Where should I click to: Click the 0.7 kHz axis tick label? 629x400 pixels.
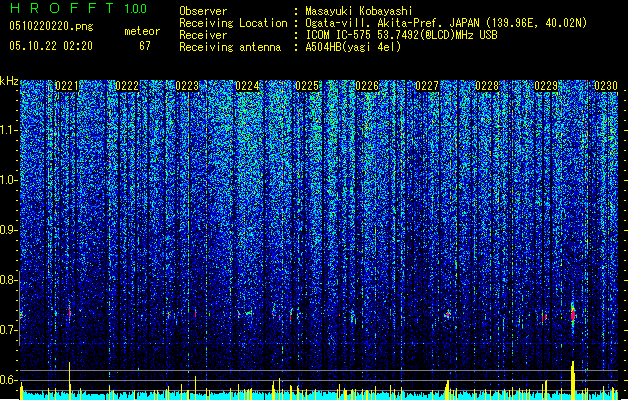tap(9, 330)
